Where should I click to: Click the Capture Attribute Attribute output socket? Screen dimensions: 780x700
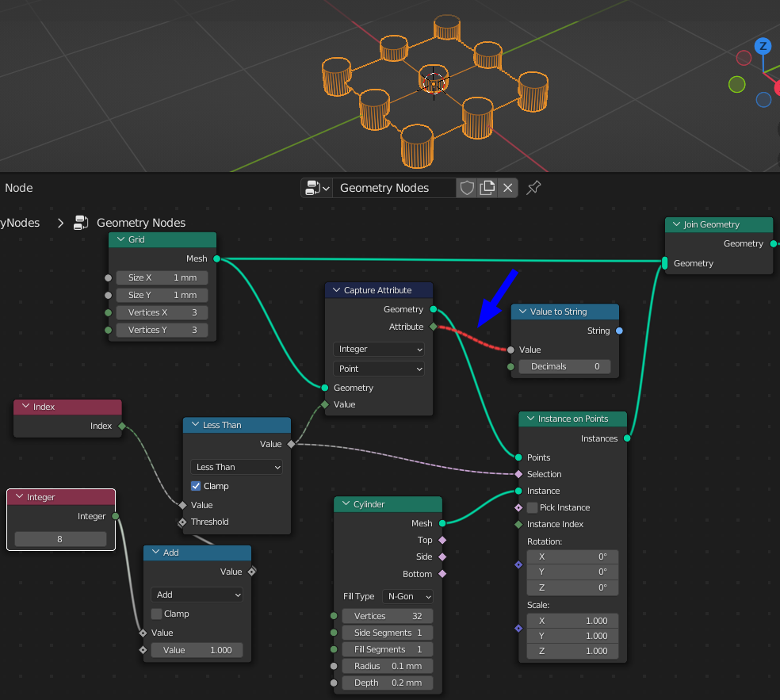(x=434, y=327)
